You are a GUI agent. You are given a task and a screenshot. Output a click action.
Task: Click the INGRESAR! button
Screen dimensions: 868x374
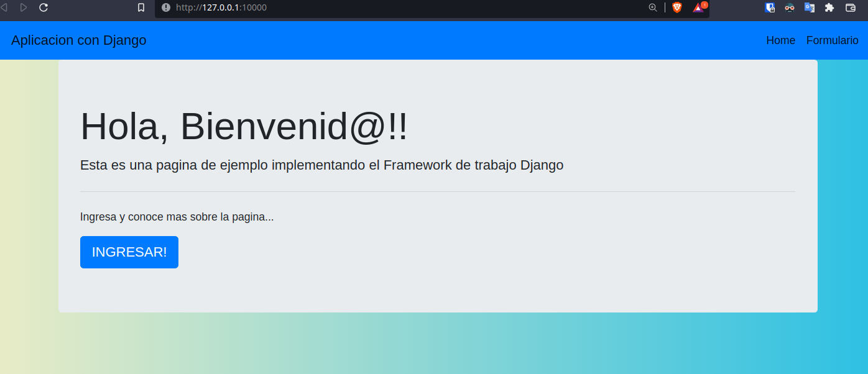click(129, 252)
